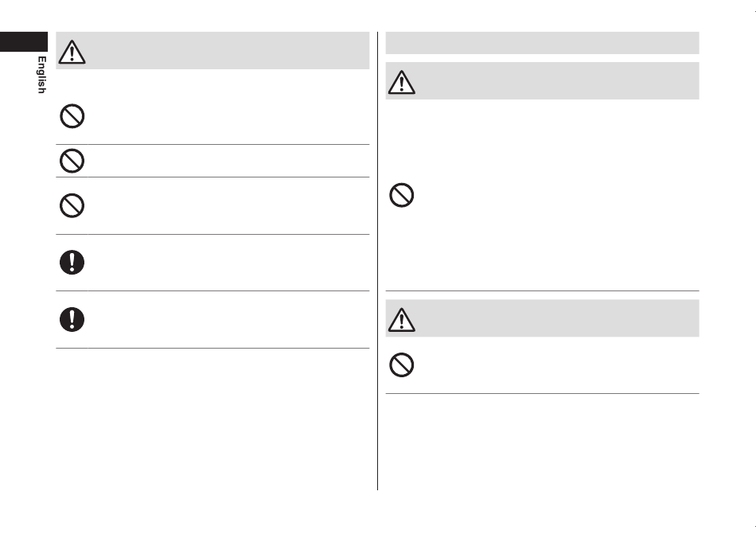Viewport: 756px width, 538px height.
Task: Select the prohibition icon under the upper right warning
Action: click(402, 195)
